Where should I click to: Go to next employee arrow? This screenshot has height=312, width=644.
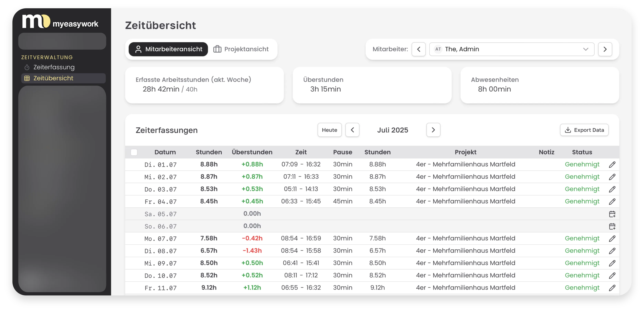coord(605,49)
